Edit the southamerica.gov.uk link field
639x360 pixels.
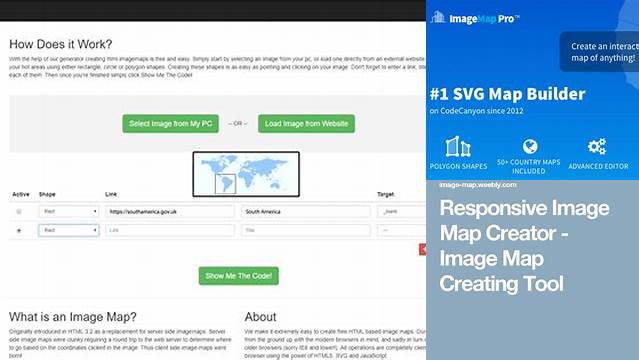pyautogui.click(x=170, y=212)
